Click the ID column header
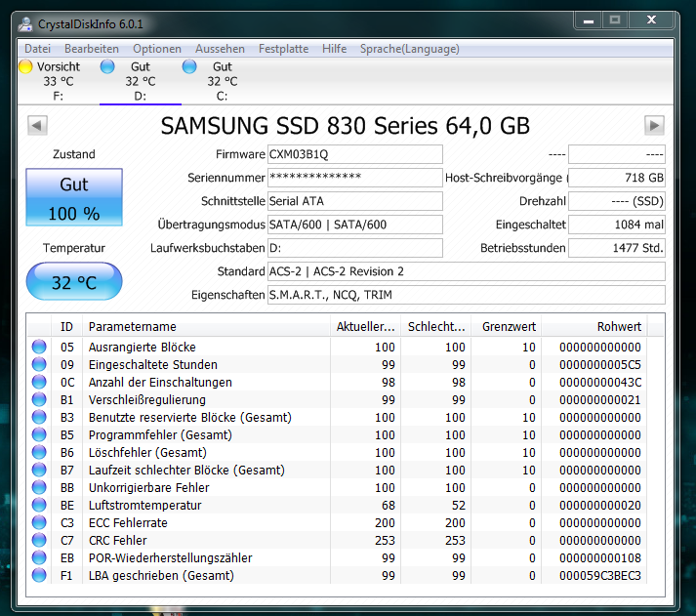The height and width of the screenshot is (616, 696). (66, 327)
